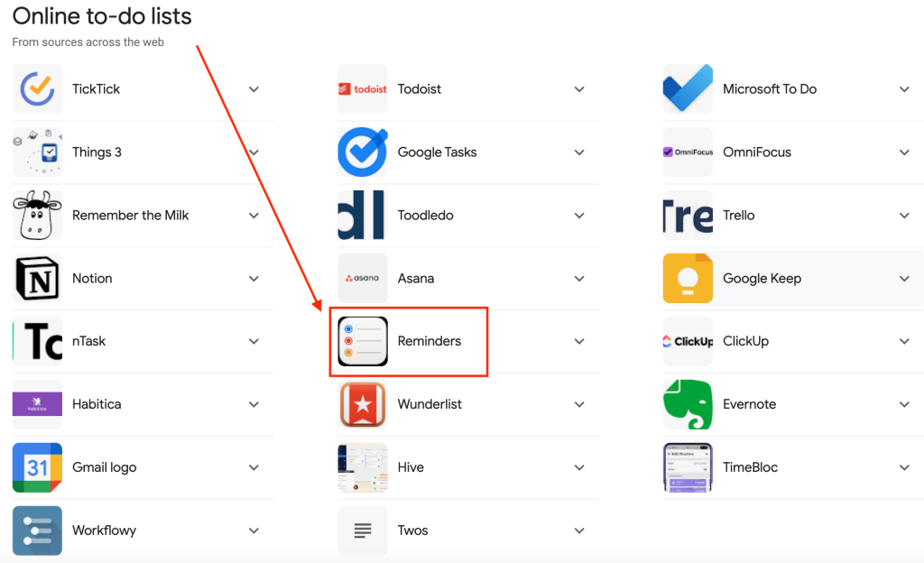Expand the Twos entry chevron
The width and height of the screenshot is (924, 563).
(579, 531)
